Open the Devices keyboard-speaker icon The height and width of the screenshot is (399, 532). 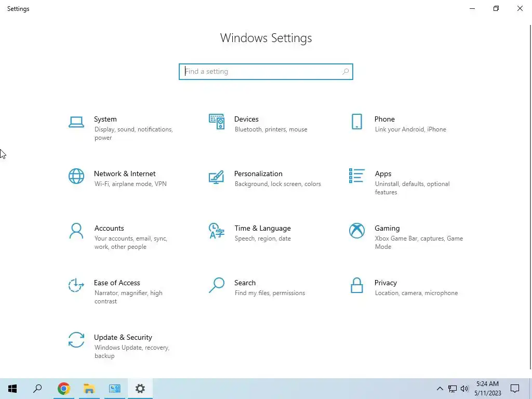[x=217, y=122]
